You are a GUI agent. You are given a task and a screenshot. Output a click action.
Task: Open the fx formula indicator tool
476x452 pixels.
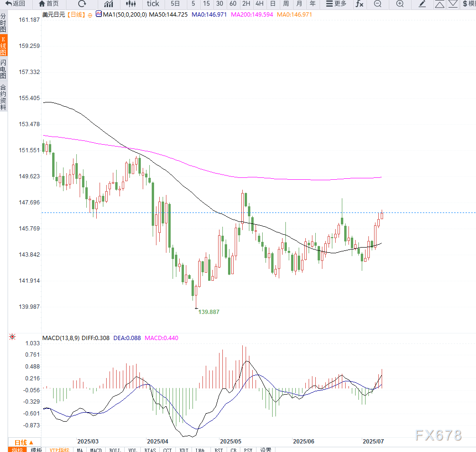(359, 4)
